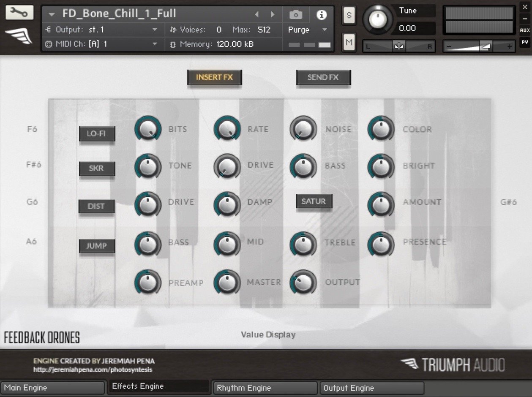Click the TONE knob
Screen dimensions: 532x397
click(x=148, y=166)
